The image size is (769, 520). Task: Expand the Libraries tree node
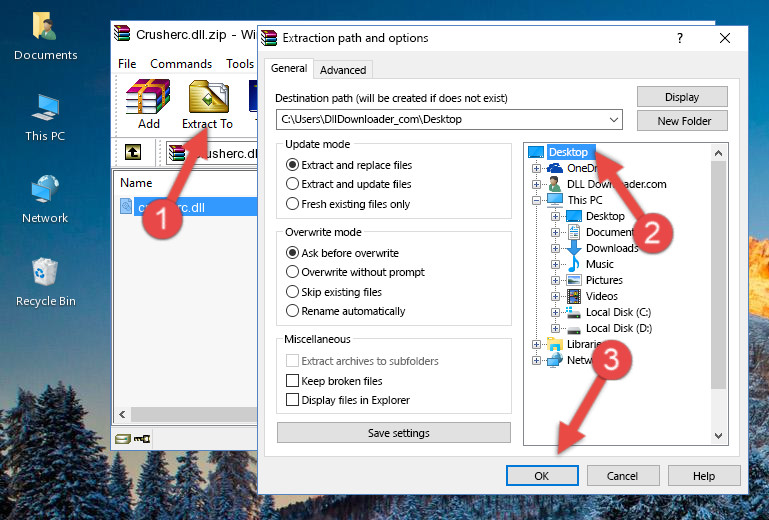[536, 344]
